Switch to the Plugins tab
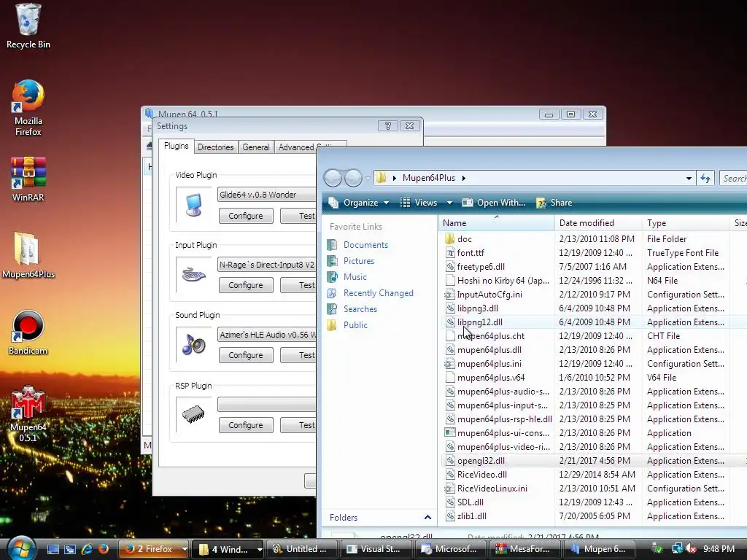 point(177,146)
